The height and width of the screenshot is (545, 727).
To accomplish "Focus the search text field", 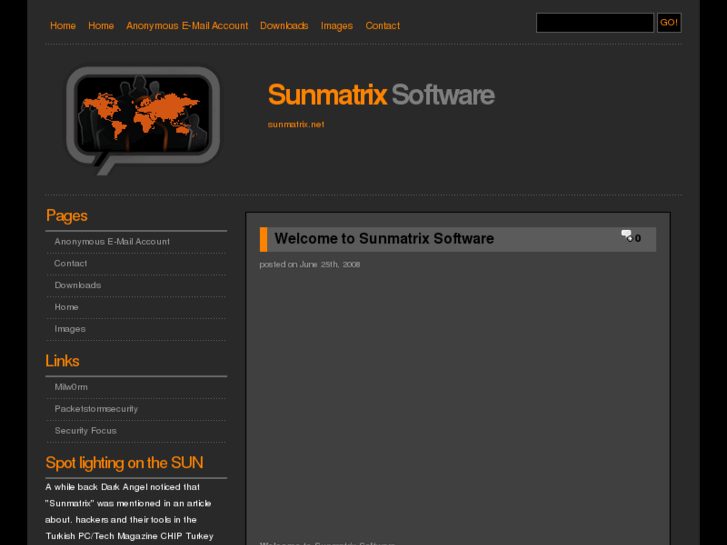I will point(594,23).
